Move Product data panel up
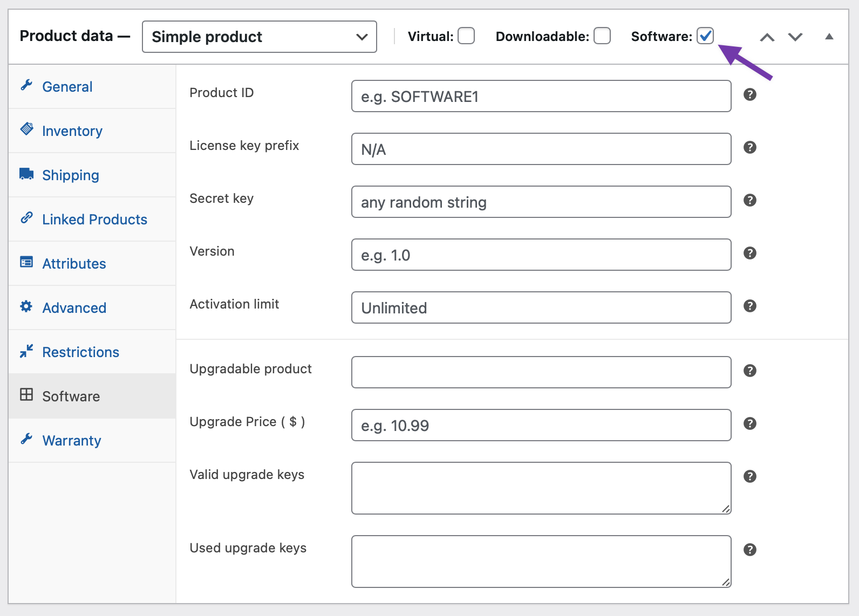 (767, 37)
